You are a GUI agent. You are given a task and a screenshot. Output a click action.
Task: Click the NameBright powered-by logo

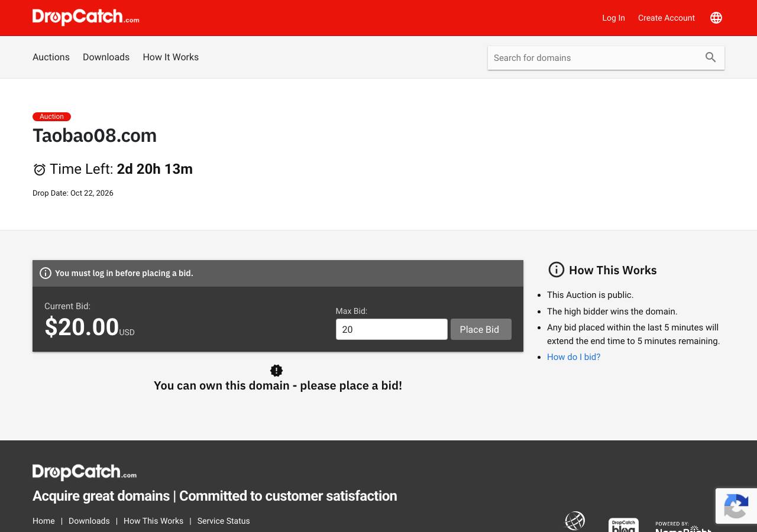[683, 526]
